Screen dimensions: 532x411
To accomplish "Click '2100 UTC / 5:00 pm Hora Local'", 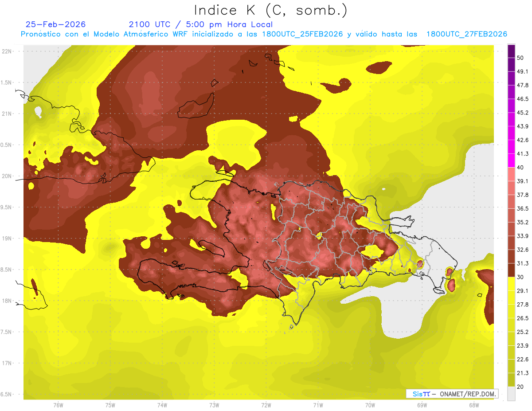I will [x=201, y=24].
